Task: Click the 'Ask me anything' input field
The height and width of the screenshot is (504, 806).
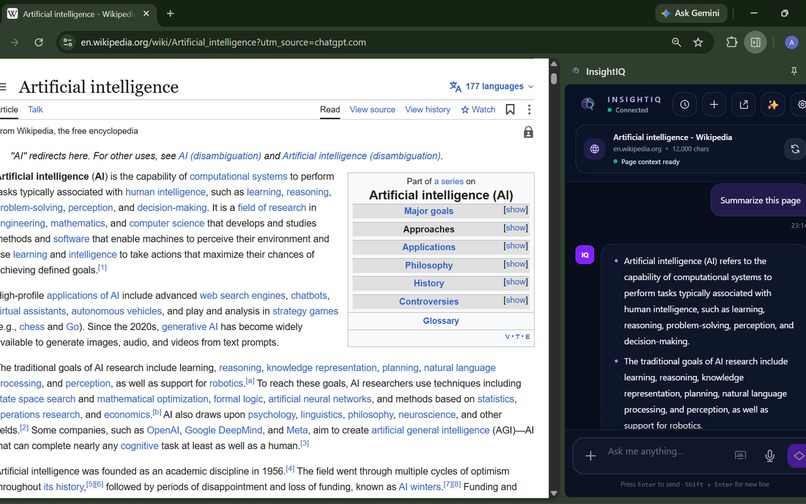Action: (x=666, y=452)
